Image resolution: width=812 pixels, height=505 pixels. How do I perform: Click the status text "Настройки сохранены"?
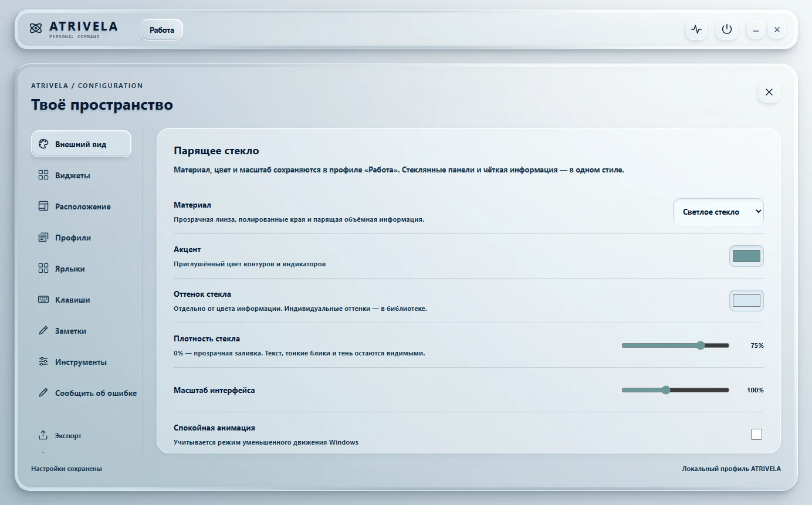pos(66,469)
